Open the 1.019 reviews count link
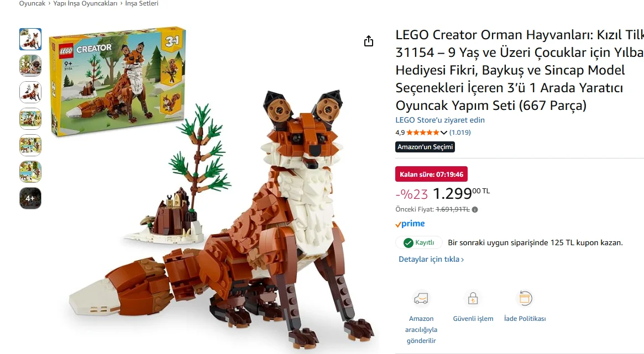Screen dimensions: 644x354 point(460,133)
